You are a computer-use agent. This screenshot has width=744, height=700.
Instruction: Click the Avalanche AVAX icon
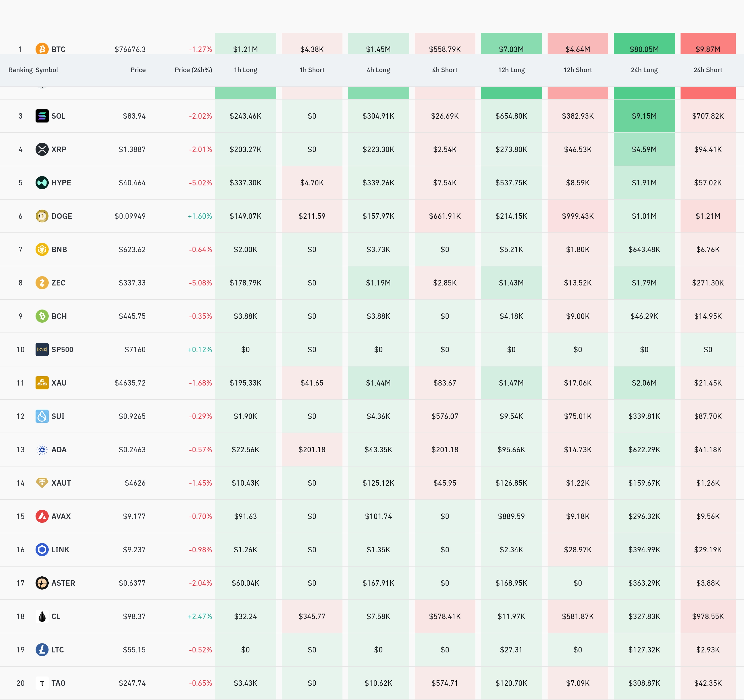click(x=42, y=516)
